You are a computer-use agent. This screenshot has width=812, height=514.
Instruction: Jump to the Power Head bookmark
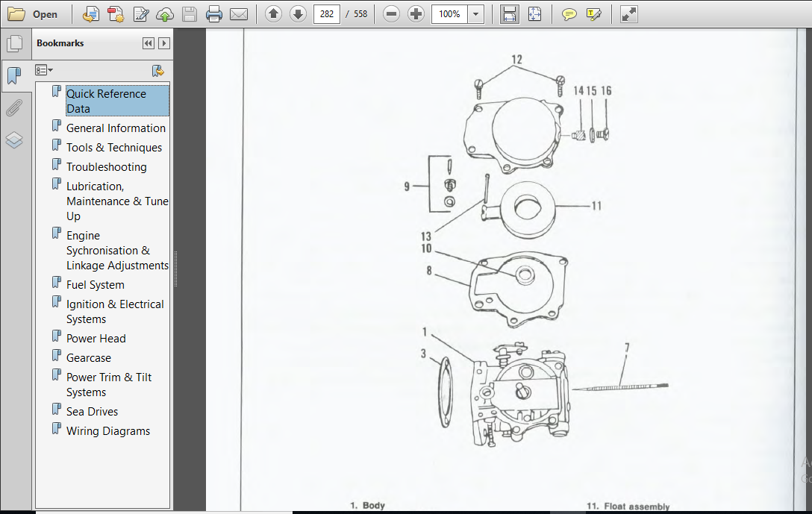(96, 339)
